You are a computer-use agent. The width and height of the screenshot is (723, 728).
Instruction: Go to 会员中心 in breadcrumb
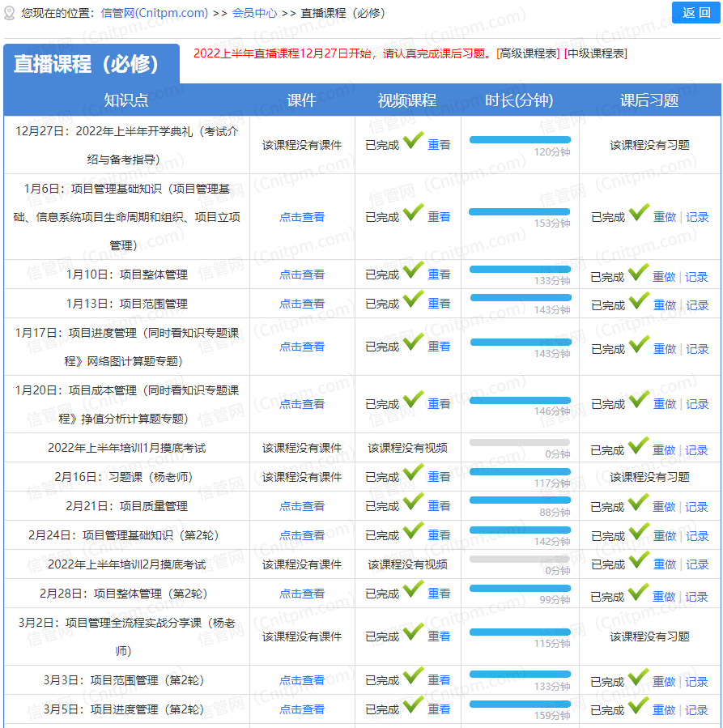click(x=254, y=13)
